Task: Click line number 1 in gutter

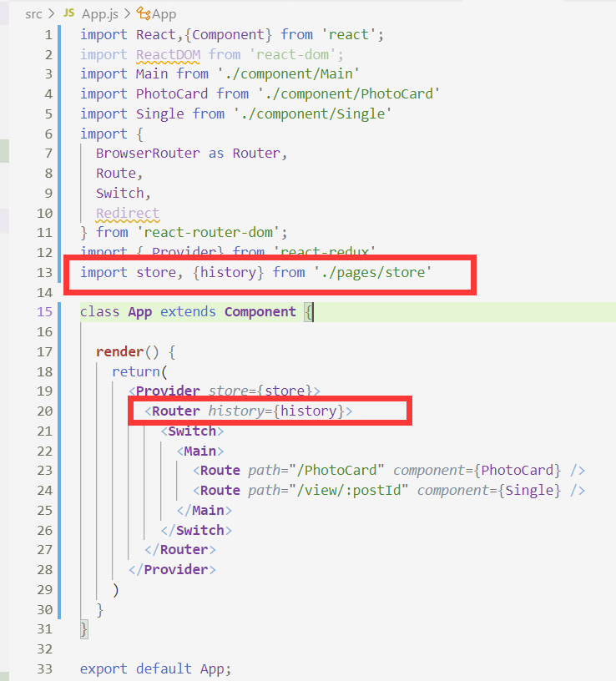Action: pyautogui.click(x=48, y=35)
